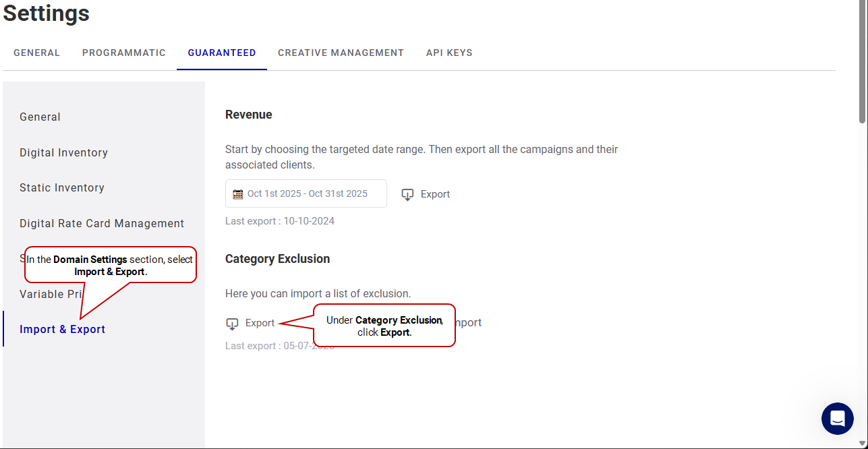Select the GUARANTEED tab
Viewport: 868px width, 449px height.
pos(222,53)
